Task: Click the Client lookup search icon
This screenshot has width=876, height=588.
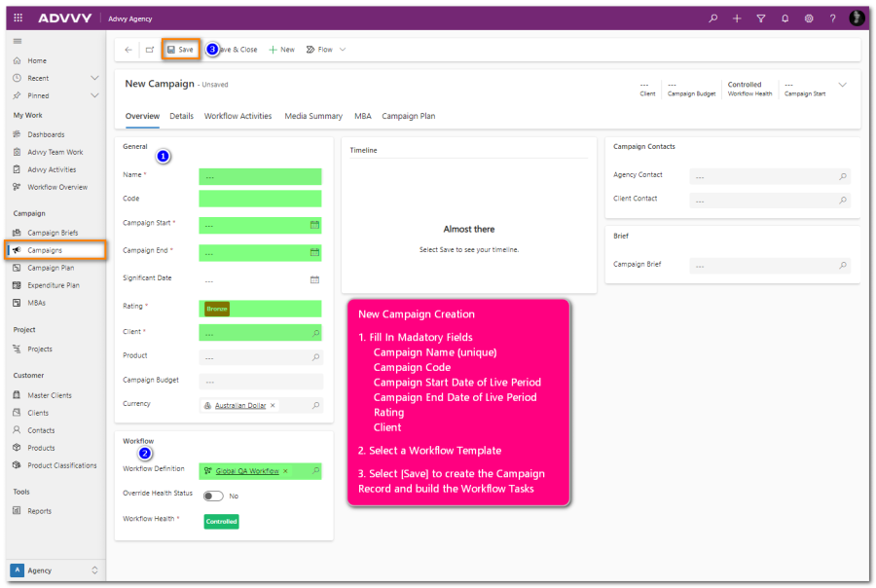Action: pos(315,333)
